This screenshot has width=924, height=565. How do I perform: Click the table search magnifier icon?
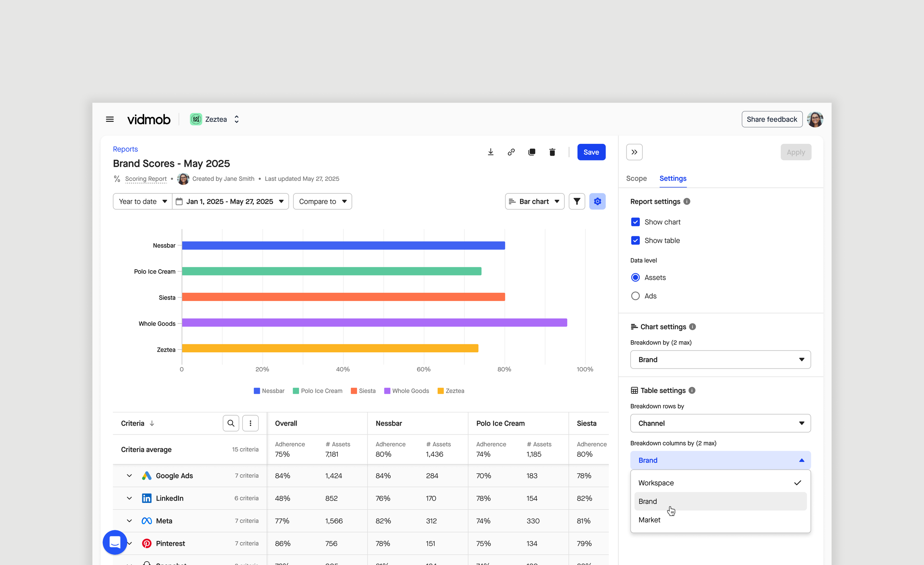pos(231,423)
